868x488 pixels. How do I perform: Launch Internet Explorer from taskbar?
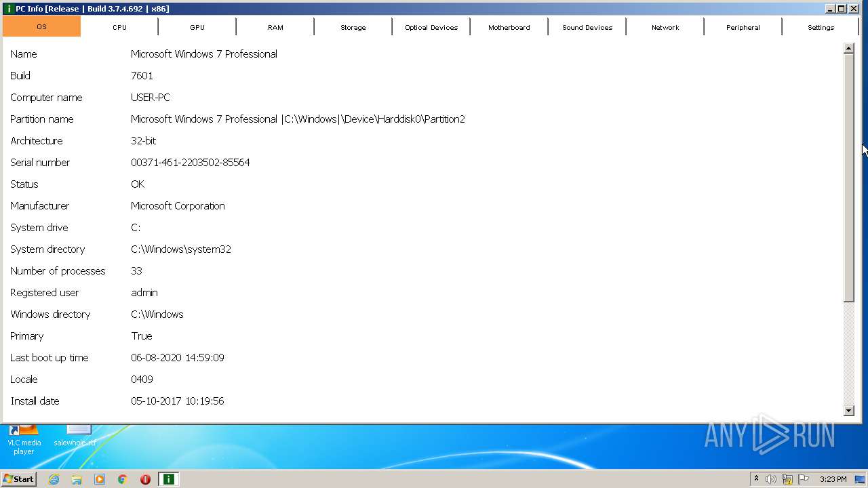pyautogui.click(x=54, y=479)
